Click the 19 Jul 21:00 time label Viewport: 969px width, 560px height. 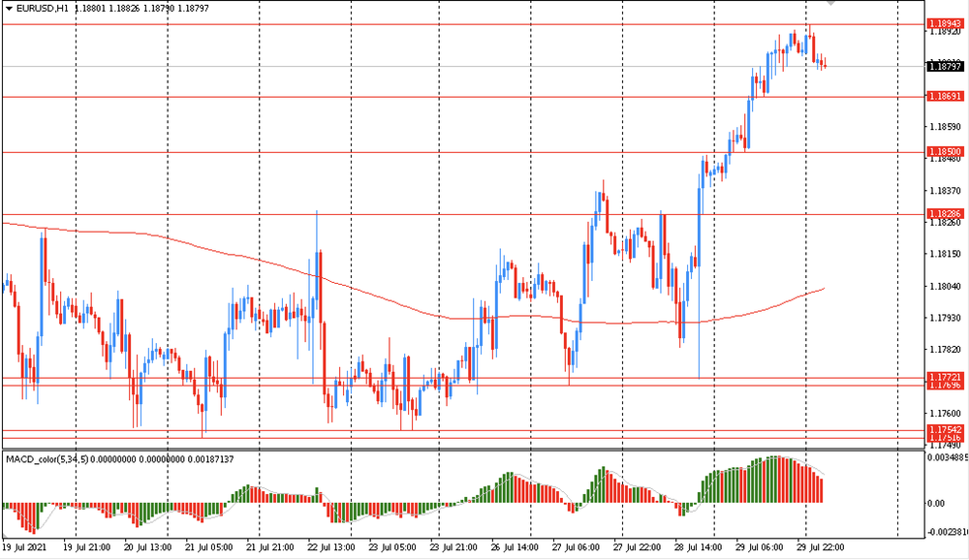[87, 547]
